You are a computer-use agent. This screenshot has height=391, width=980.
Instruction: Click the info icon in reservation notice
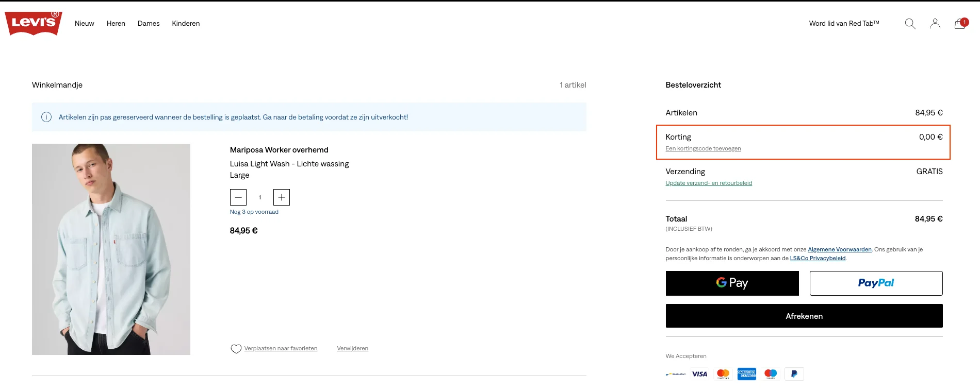coord(46,117)
